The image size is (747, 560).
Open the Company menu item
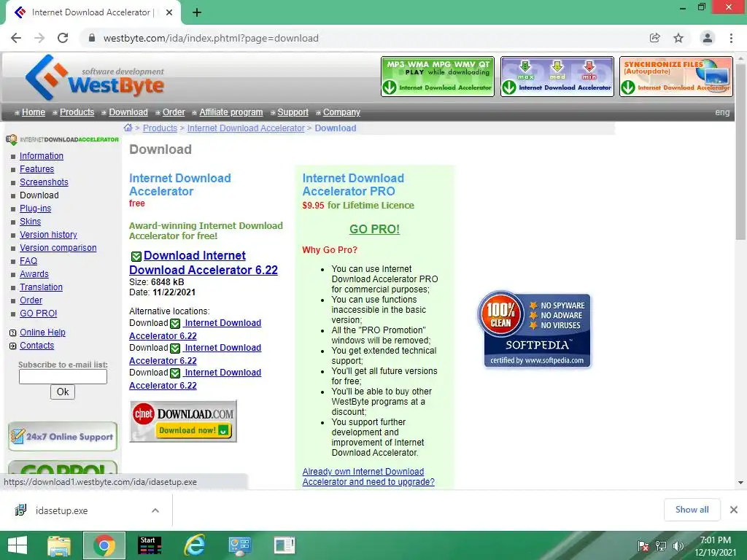[341, 112]
